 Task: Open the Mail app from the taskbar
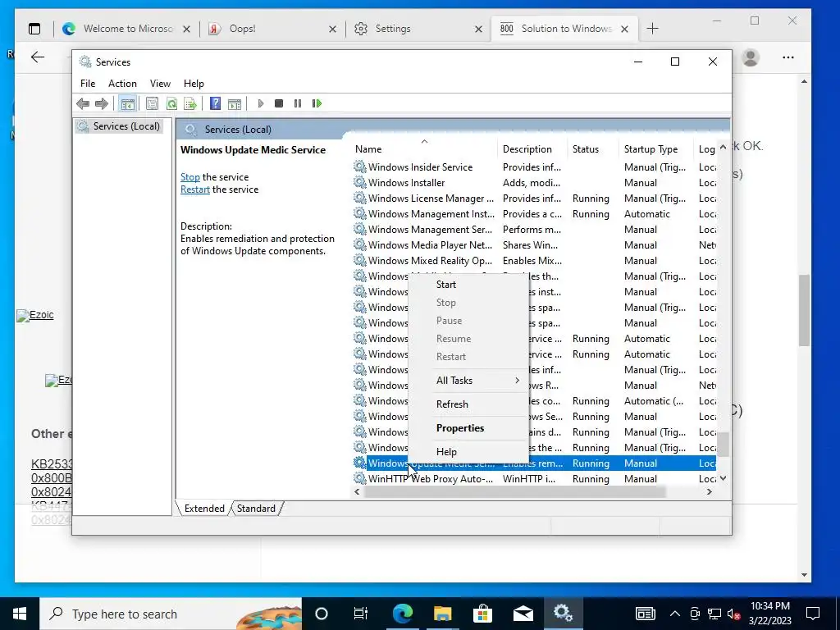523,614
